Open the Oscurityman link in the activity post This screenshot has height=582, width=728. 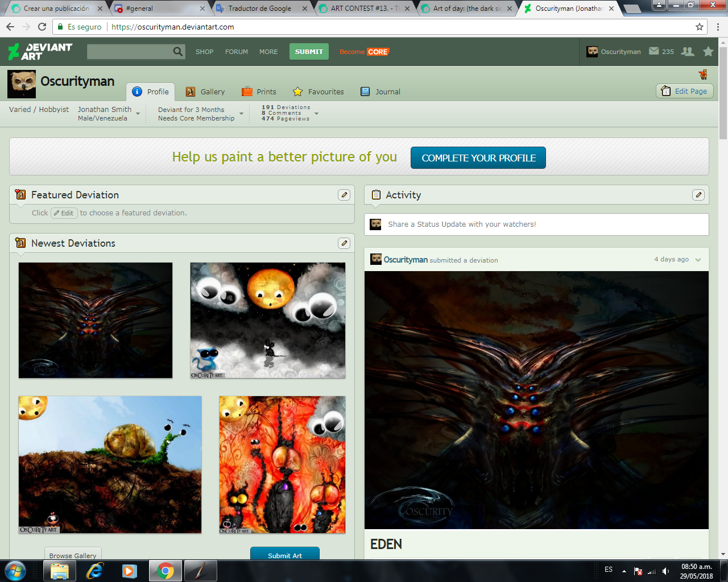[x=406, y=260]
